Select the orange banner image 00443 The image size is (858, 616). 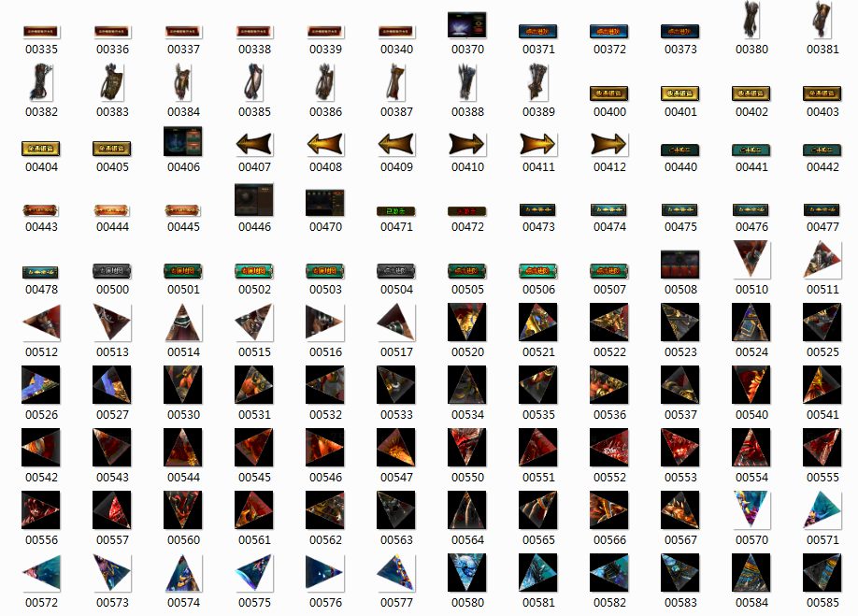click(x=41, y=210)
